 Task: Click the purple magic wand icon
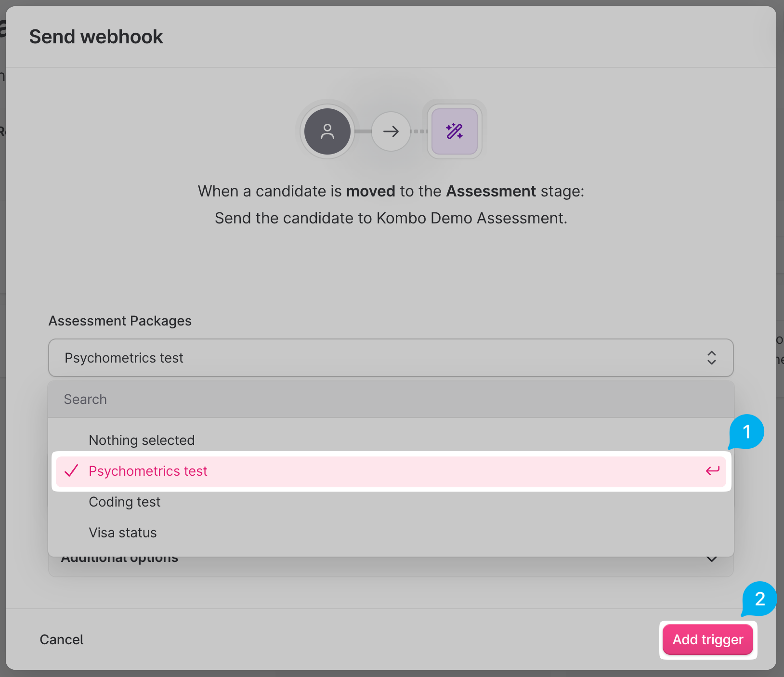[455, 131]
